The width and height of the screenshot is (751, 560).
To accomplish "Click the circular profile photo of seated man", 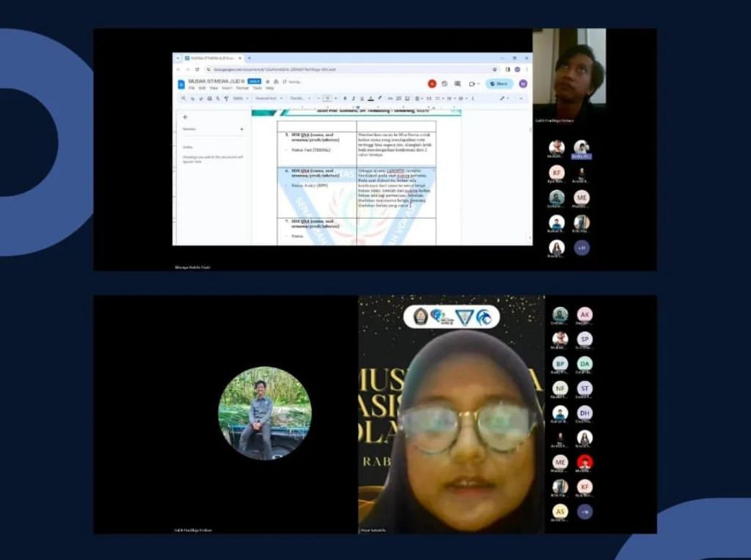I will click(x=265, y=413).
